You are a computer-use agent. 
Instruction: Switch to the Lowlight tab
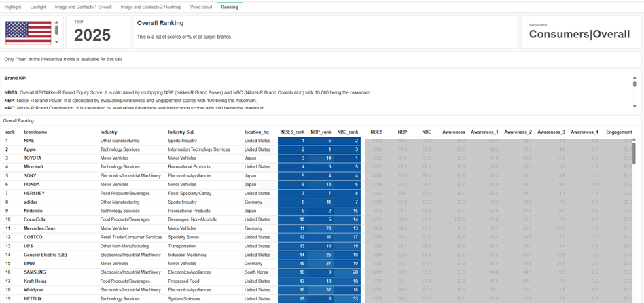(x=38, y=6)
